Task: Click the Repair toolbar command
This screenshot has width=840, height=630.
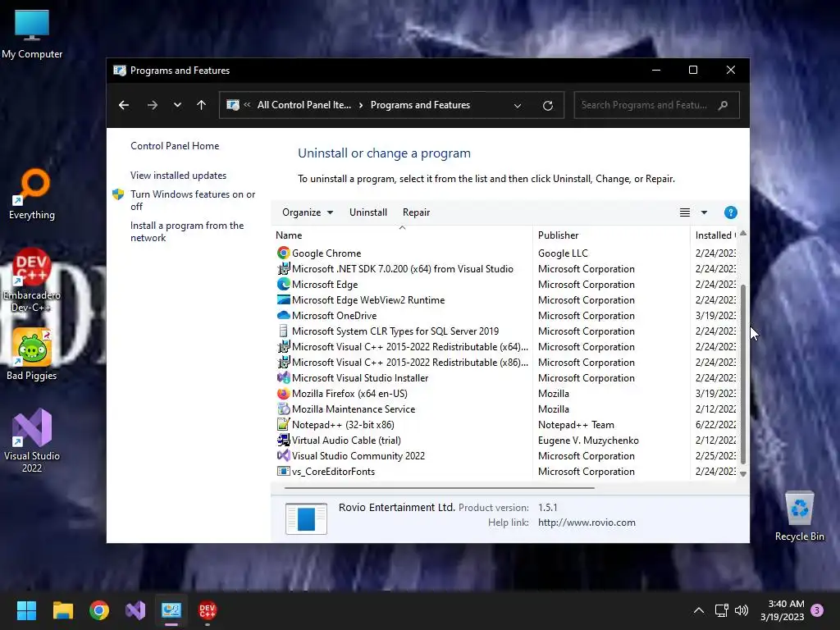Action: coord(416,212)
